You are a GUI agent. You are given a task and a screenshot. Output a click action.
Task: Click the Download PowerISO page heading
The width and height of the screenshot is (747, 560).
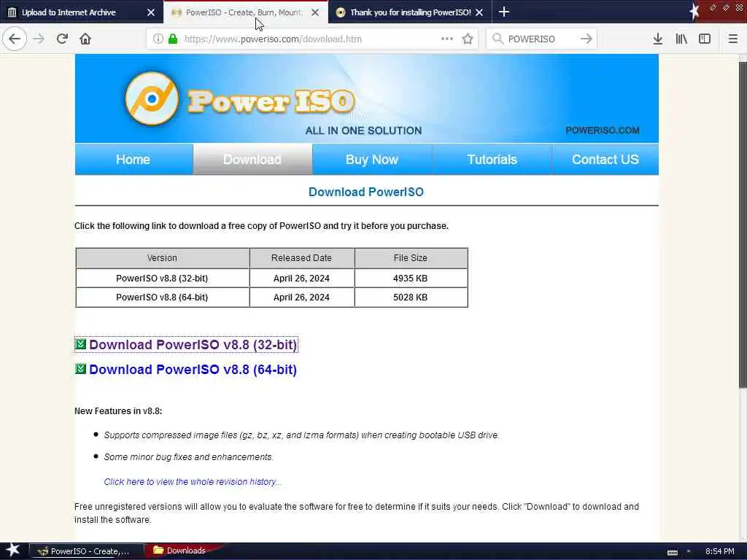[366, 192]
